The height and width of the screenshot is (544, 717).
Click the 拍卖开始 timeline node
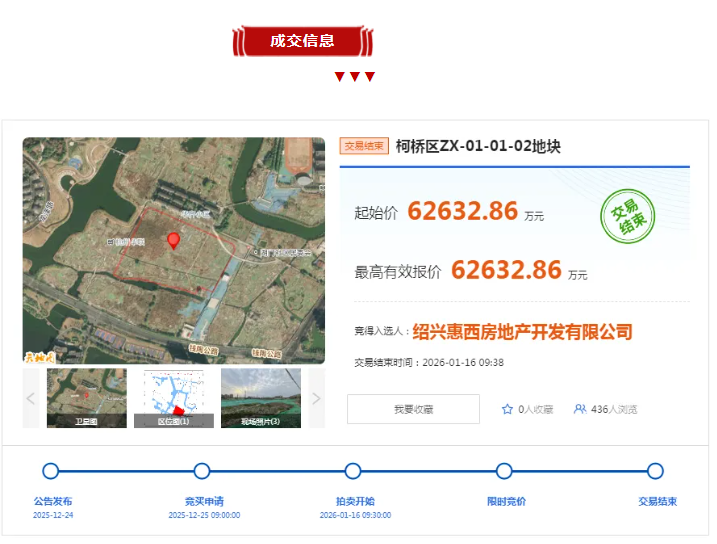pyautogui.click(x=353, y=471)
